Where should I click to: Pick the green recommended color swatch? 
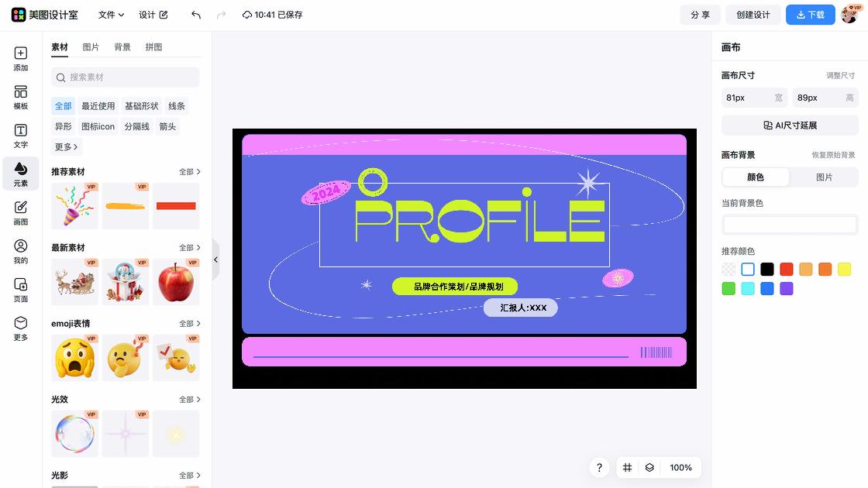pos(728,289)
